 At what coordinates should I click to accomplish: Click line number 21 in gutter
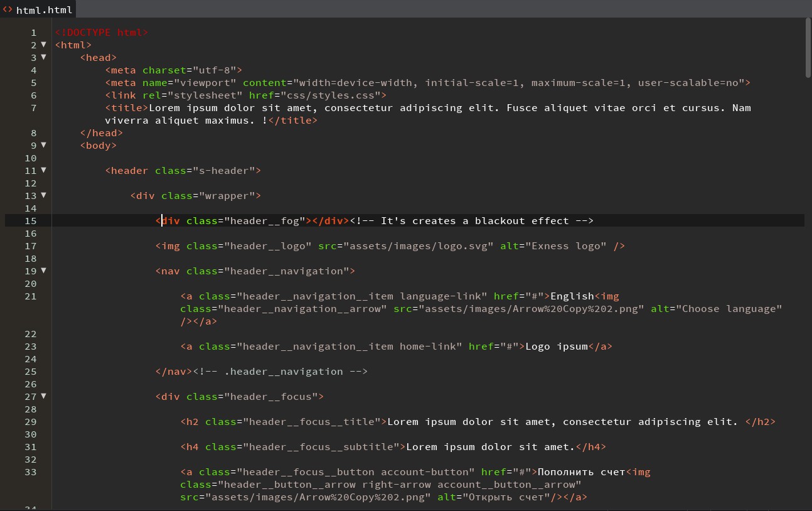point(30,296)
